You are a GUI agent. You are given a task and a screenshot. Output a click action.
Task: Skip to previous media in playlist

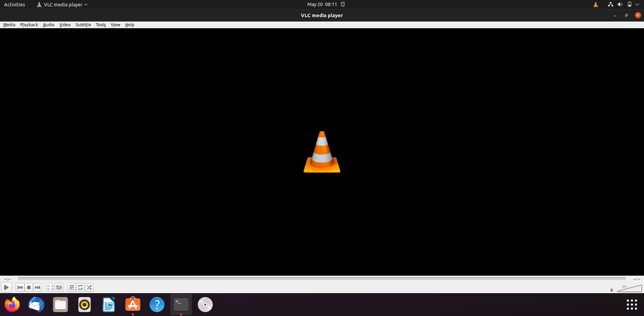pyautogui.click(x=20, y=287)
